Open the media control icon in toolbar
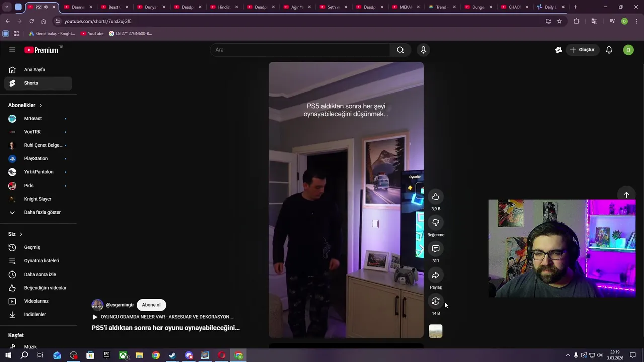The width and height of the screenshot is (644, 362). tap(612, 21)
